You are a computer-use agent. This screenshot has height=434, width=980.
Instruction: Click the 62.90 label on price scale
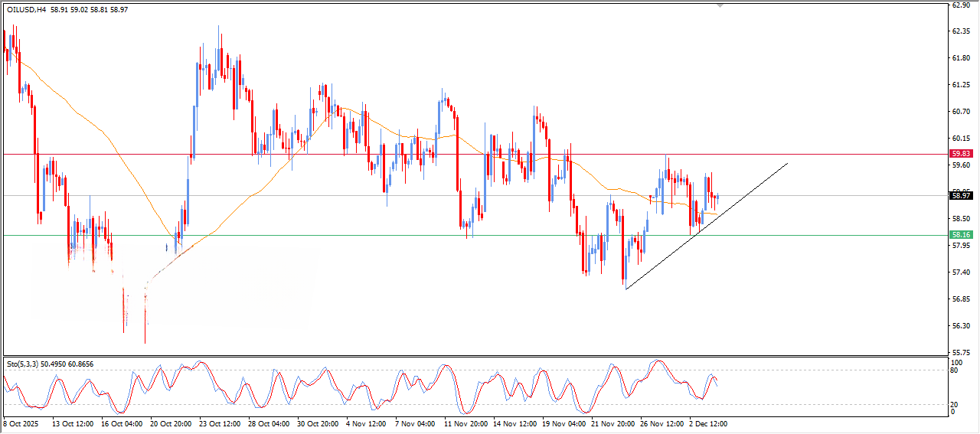click(x=960, y=5)
